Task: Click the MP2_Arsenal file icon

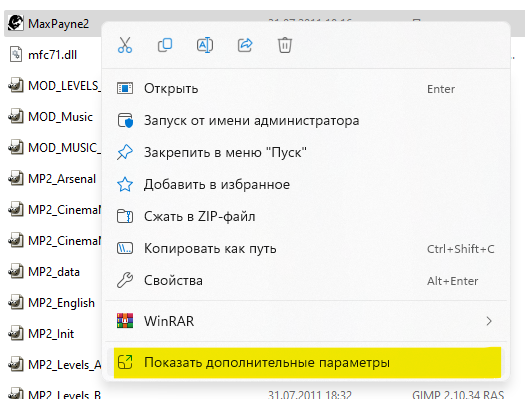Action: point(16,178)
